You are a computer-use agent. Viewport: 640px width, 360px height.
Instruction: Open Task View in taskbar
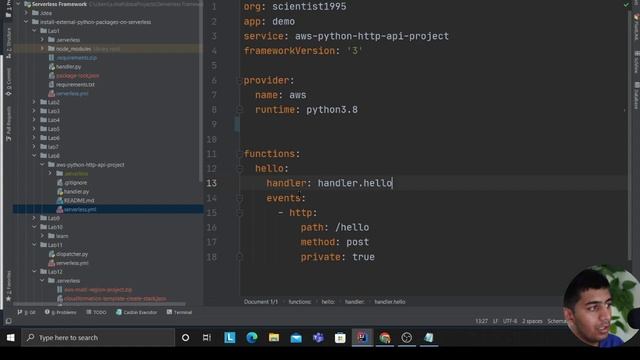207,338
